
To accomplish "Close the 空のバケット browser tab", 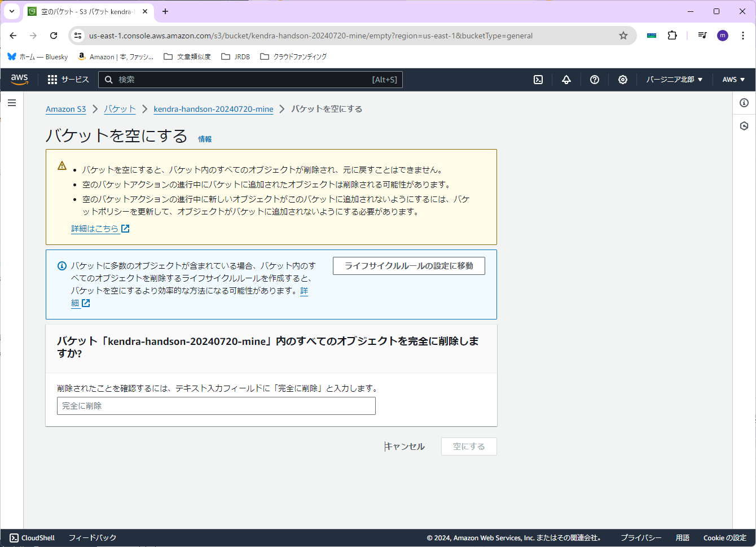I will (x=145, y=11).
